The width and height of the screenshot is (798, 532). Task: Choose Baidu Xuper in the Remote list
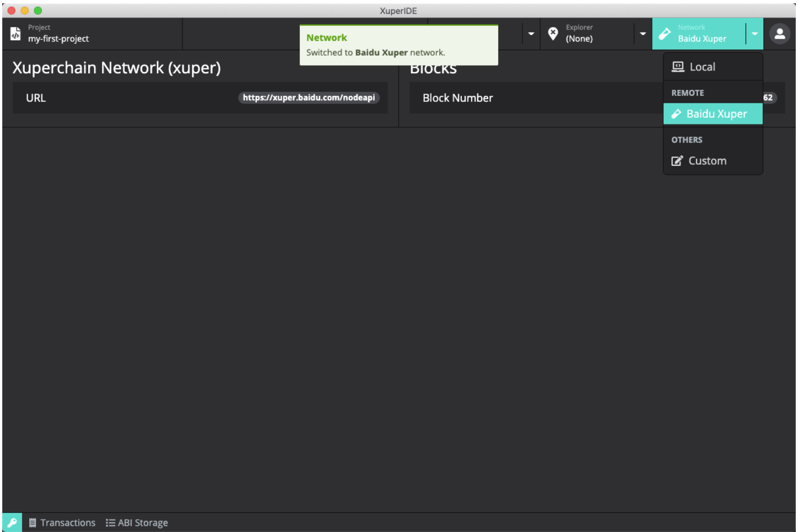[713, 113]
